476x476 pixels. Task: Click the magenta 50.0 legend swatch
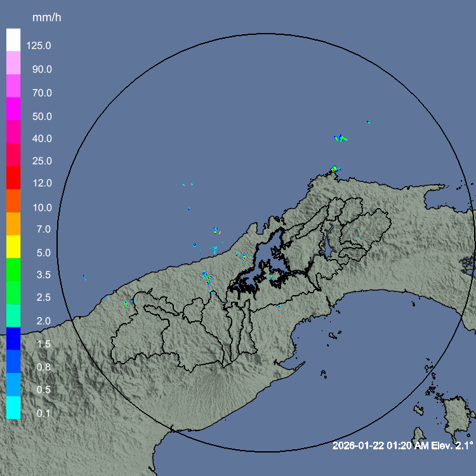[13, 109]
